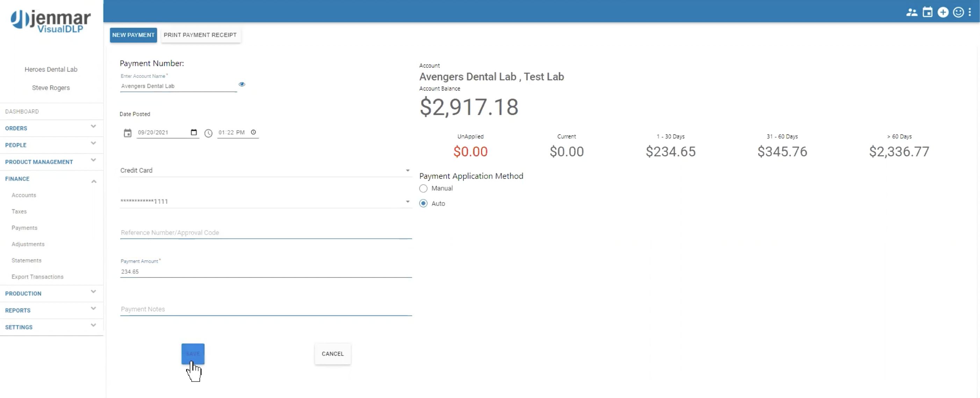Screen dimensions: 980x398
Task: Open the card ending 1111 dropdown
Action: (x=266, y=201)
